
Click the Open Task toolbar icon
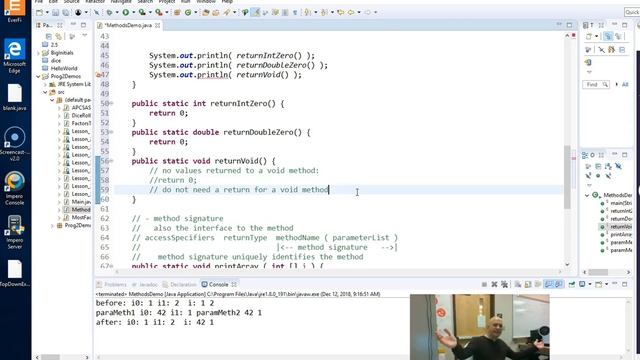pyautogui.click(x=216, y=13)
